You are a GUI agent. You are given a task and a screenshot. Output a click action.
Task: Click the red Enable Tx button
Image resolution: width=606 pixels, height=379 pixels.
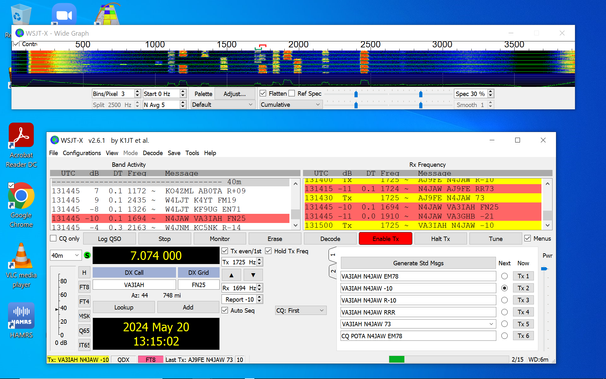click(x=385, y=239)
